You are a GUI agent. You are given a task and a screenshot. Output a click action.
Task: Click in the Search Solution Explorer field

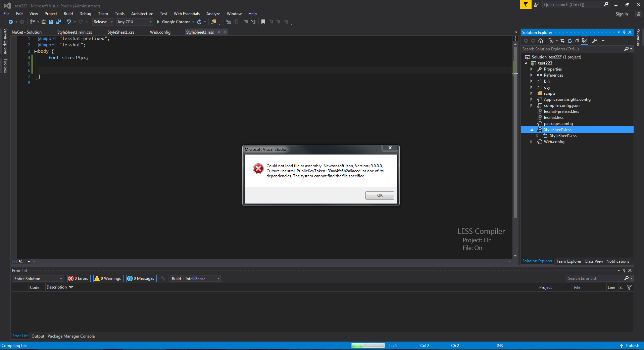pos(571,49)
